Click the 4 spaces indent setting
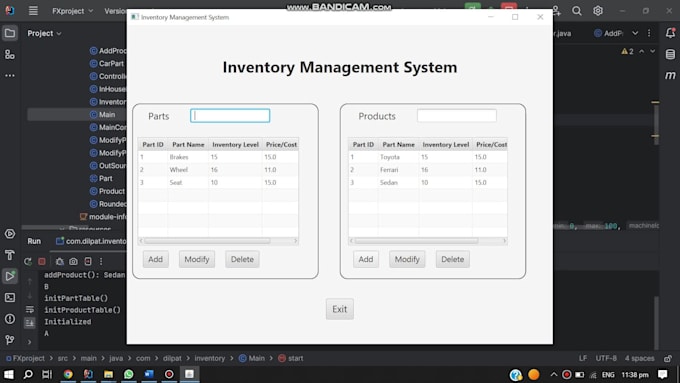The width and height of the screenshot is (680, 383). tap(639, 358)
